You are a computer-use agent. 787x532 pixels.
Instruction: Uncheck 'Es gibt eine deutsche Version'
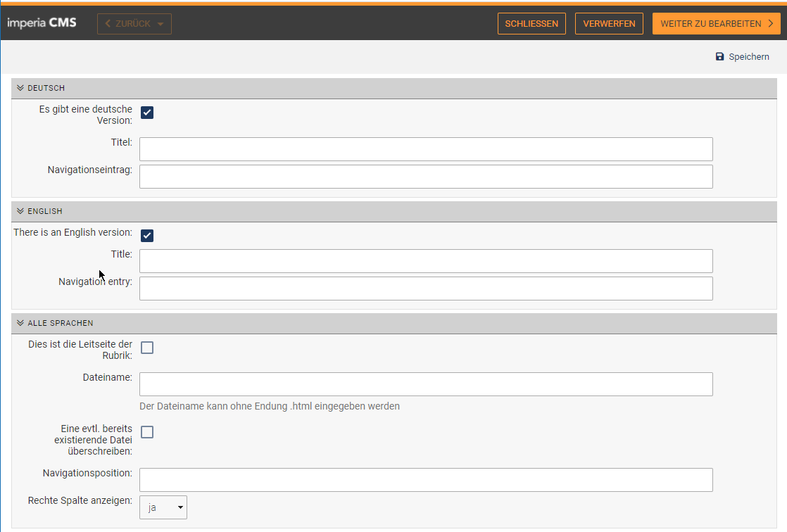[x=147, y=113]
